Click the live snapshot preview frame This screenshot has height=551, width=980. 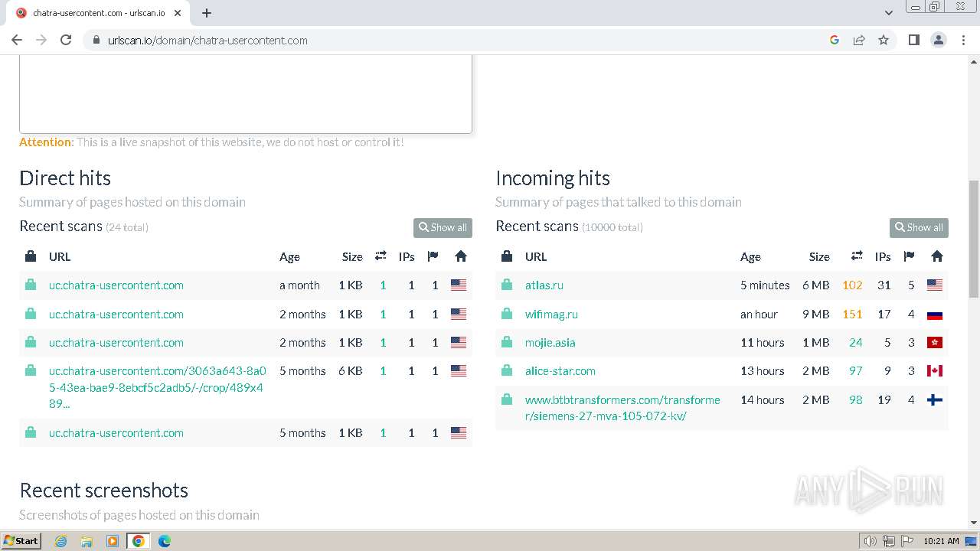[x=246, y=93]
